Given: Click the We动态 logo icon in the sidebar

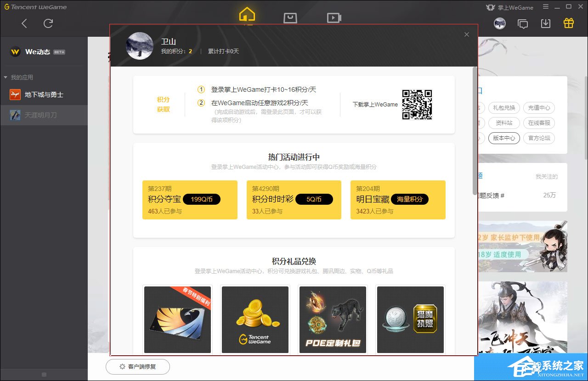Looking at the screenshot, I should [15, 52].
